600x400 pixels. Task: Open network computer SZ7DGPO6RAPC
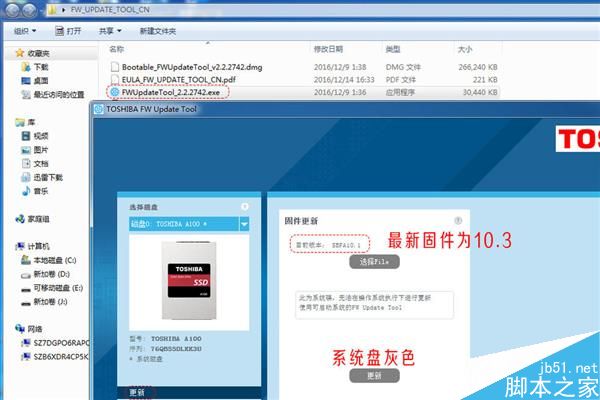click(x=55, y=343)
